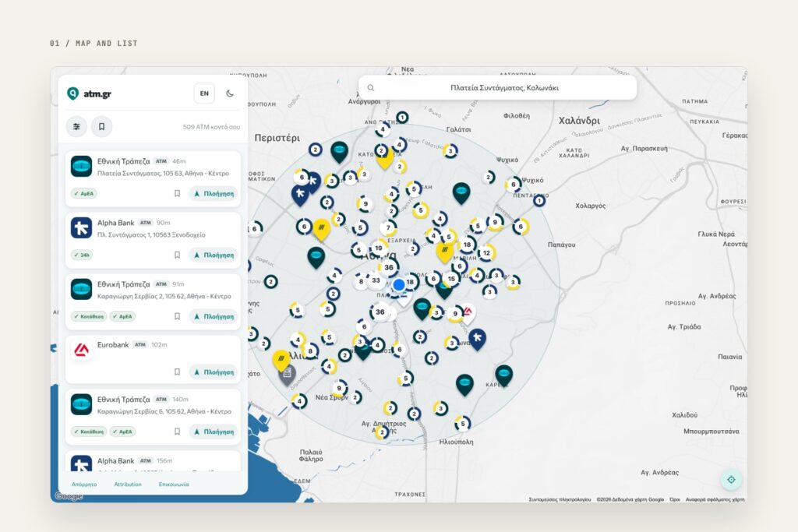Open the cluster marker numbered 12

coord(486,253)
